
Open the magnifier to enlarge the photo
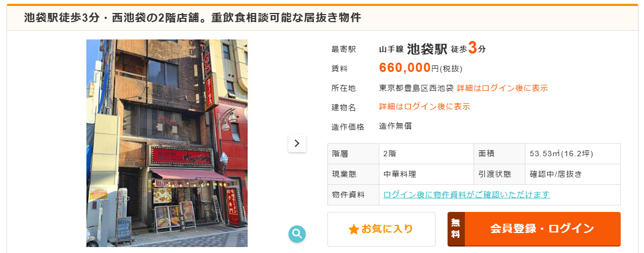pyautogui.click(x=297, y=234)
